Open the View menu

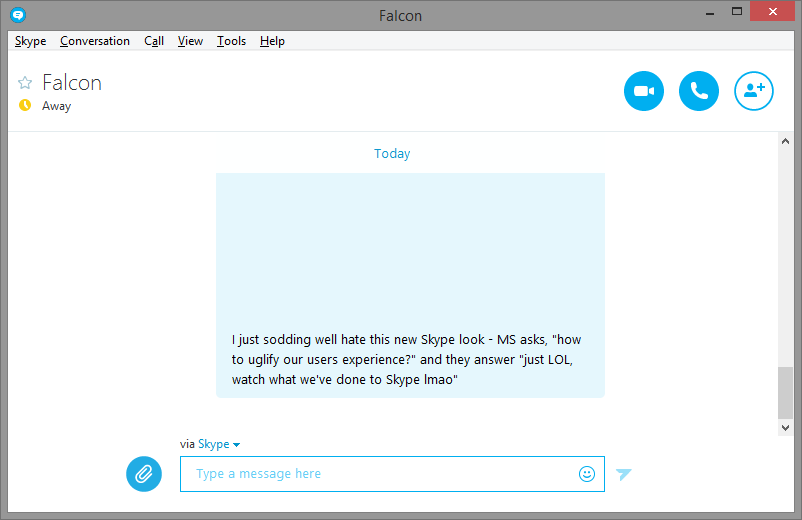[x=190, y=41]
